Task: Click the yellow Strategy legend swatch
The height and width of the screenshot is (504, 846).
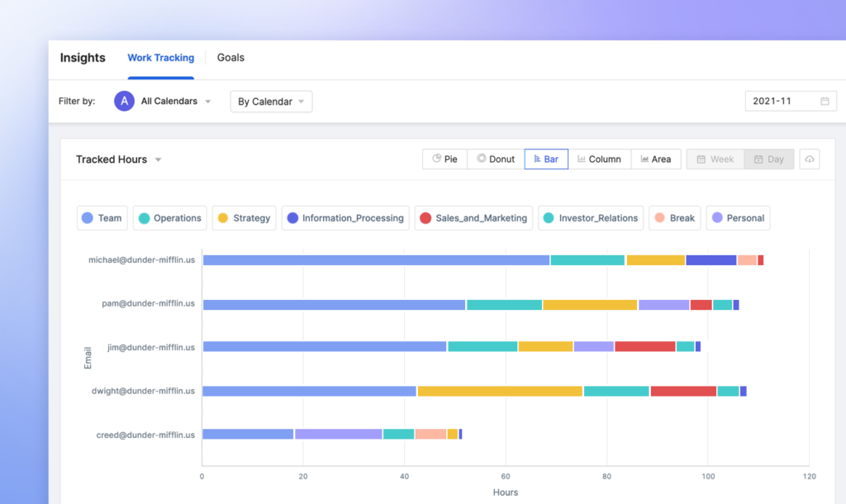Action: (223, 218)
